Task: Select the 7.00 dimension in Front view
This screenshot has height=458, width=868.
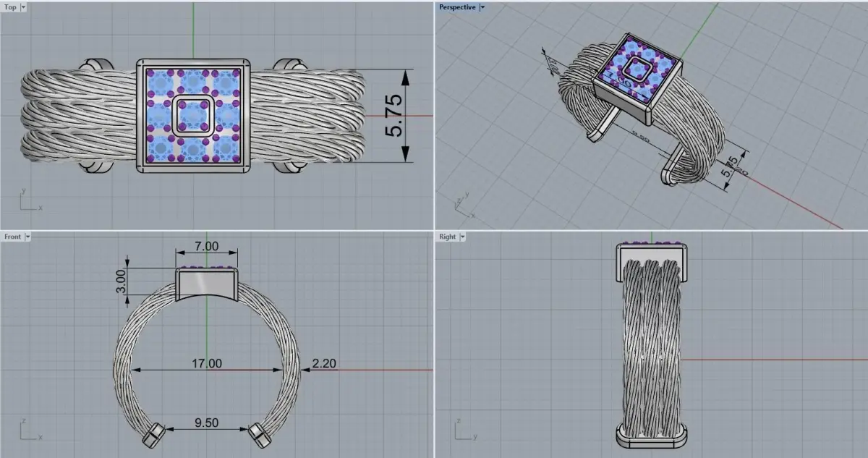Action: 207,247
